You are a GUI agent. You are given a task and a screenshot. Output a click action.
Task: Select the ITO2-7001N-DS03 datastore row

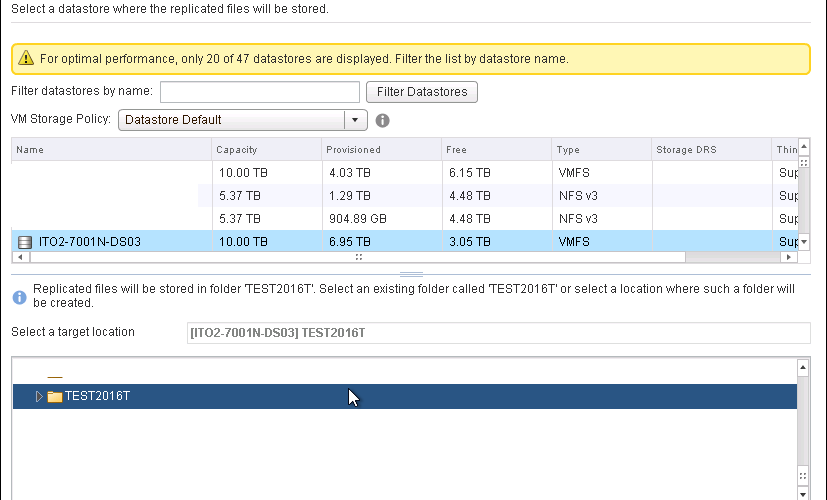click(405, 242)
